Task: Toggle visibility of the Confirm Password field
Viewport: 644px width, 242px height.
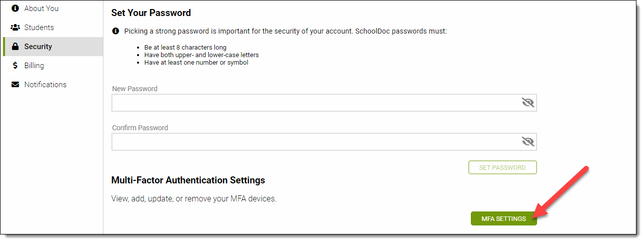Action: [x=528, y=142]
